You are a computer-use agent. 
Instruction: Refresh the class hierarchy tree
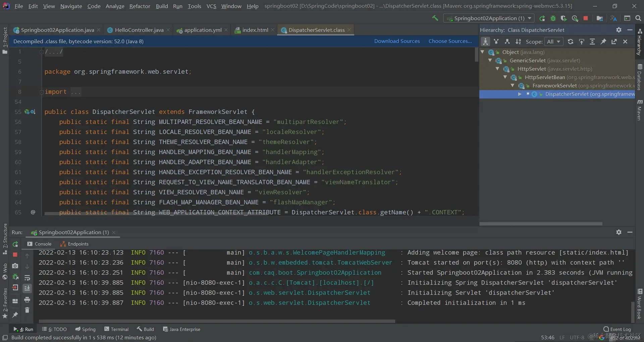(571, 42)
